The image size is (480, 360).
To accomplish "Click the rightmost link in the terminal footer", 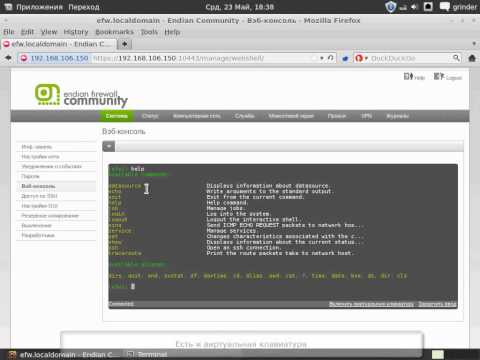I will coord(437,304).
